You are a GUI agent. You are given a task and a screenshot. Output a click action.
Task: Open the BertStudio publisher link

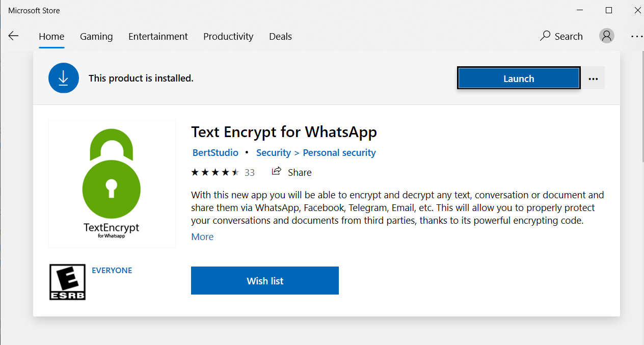click(x=216, y=153)
